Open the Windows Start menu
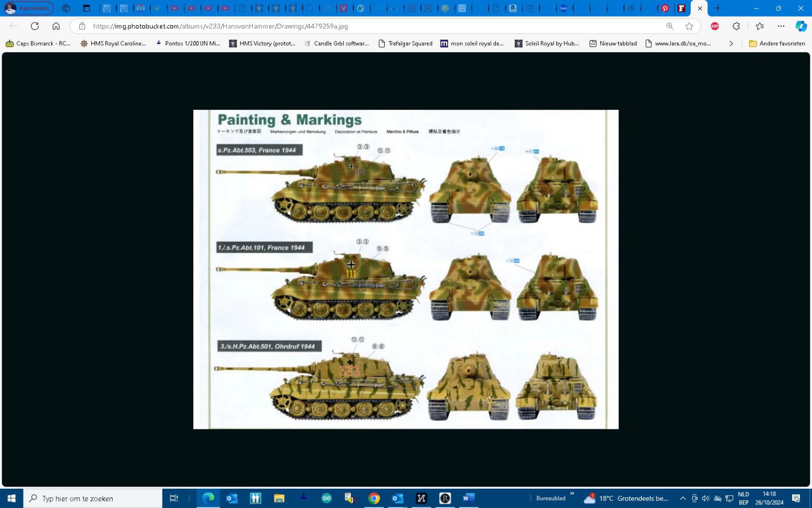 (11, 498)
